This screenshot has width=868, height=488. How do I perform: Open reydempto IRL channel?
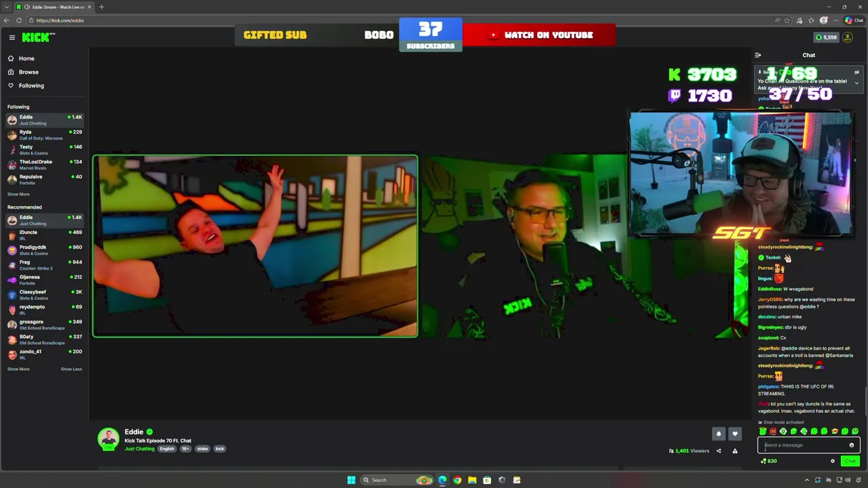point(44,310)
